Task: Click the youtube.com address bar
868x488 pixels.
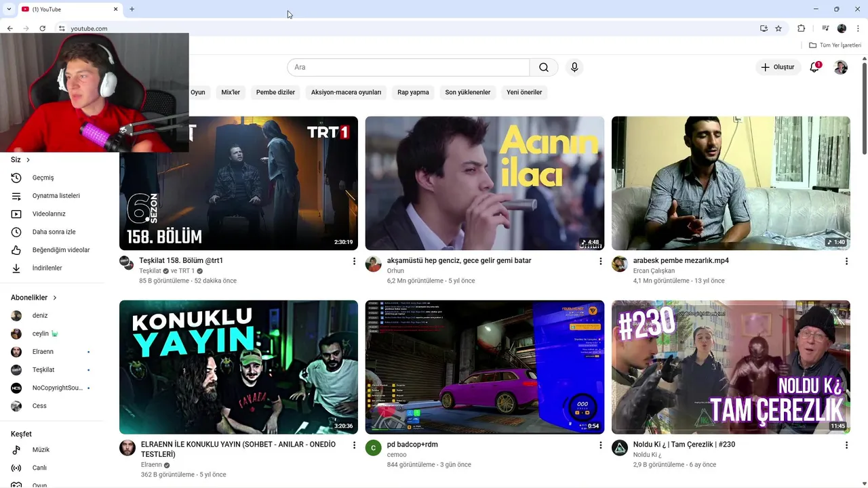Action: pos(407,28)
